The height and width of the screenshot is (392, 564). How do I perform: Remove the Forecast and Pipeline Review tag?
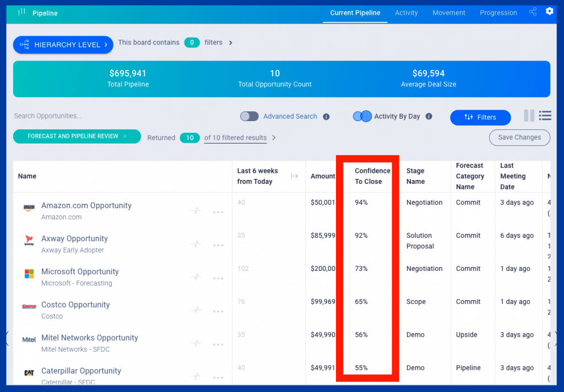click(x=125, y=137)
